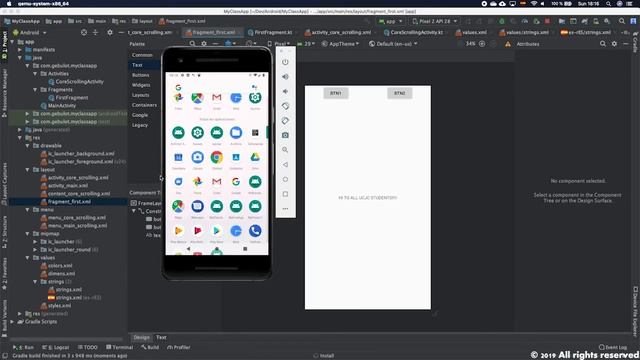Click project panel settings gear icon
Screen dimensions: 640x360
coord(110,32)
